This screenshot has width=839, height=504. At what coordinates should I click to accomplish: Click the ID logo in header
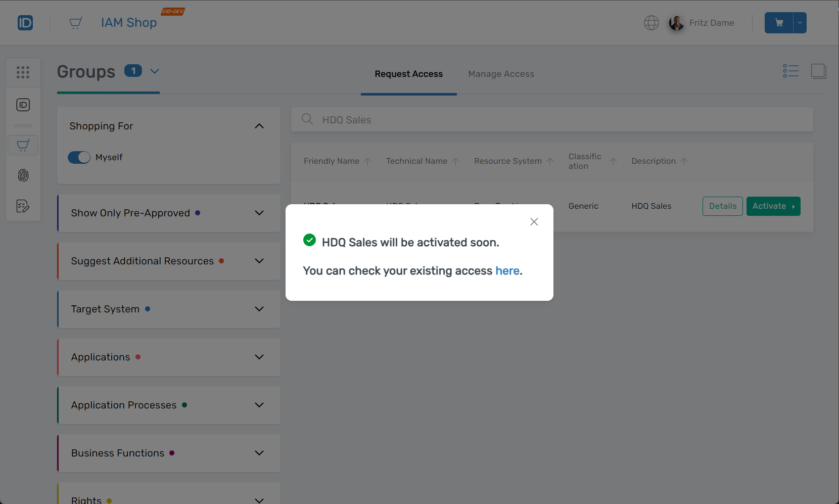(x=25, y=23)
